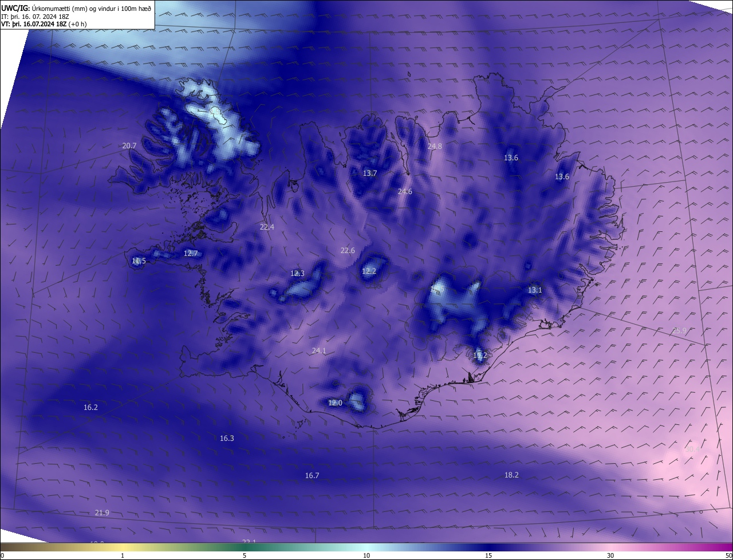Click the 20.7 value on the map
The image size is (733, 560).
point(129,146)
